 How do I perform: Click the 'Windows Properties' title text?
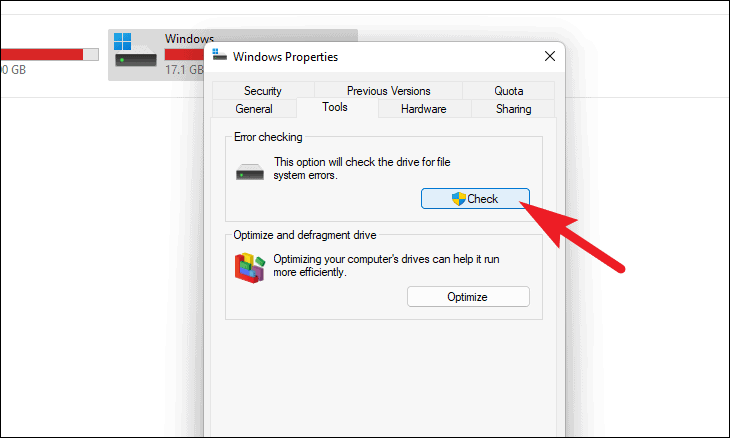click(x=285, y=57)
